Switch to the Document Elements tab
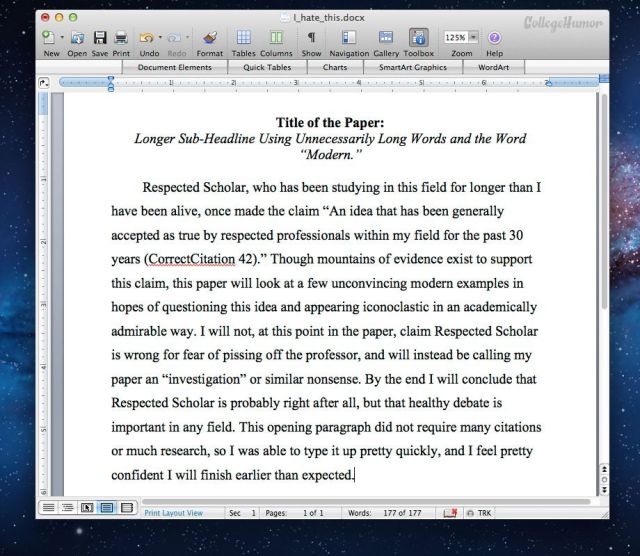Screen dimensions: 640x556 (175, 67)
